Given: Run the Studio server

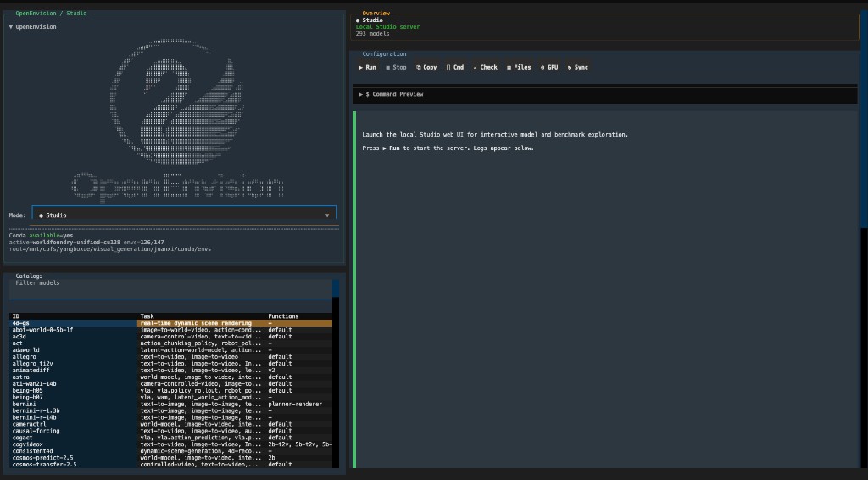Looking at the screenshot, I should [x=368, y=68].
